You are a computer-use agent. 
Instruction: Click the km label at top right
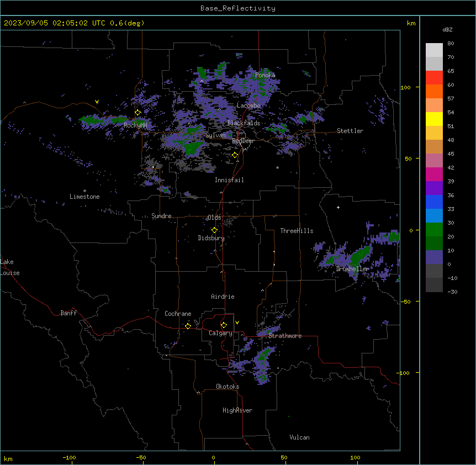point(411,23)
